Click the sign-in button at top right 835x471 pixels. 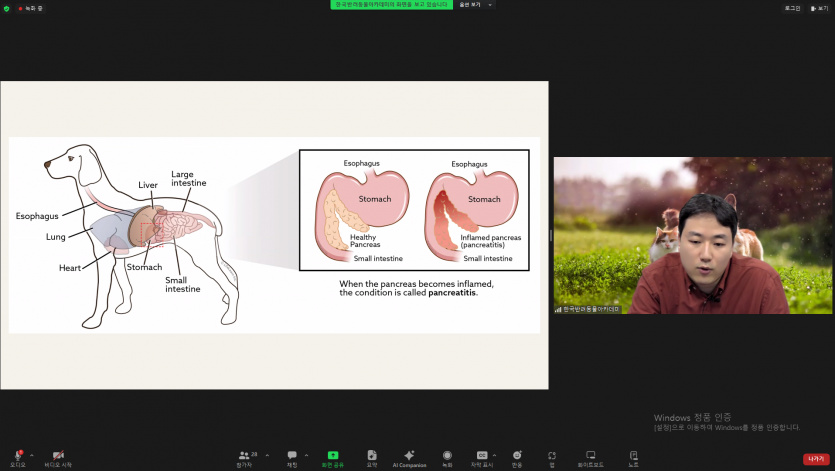(x=792, y=9)
